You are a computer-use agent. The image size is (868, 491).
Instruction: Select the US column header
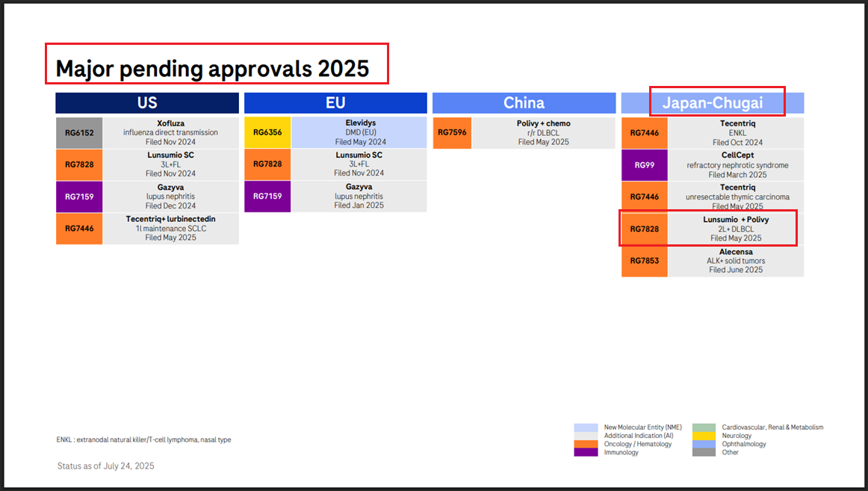[147, 103]
